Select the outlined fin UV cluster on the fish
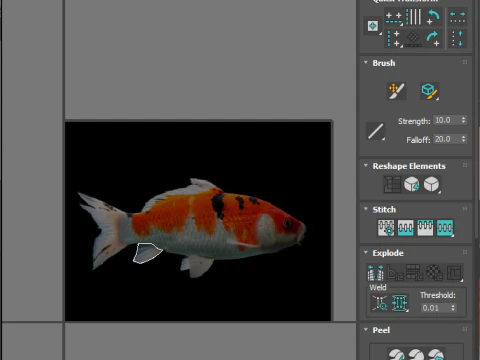The height and width of the screenshot is (360, 480). [x=146, y=253]
